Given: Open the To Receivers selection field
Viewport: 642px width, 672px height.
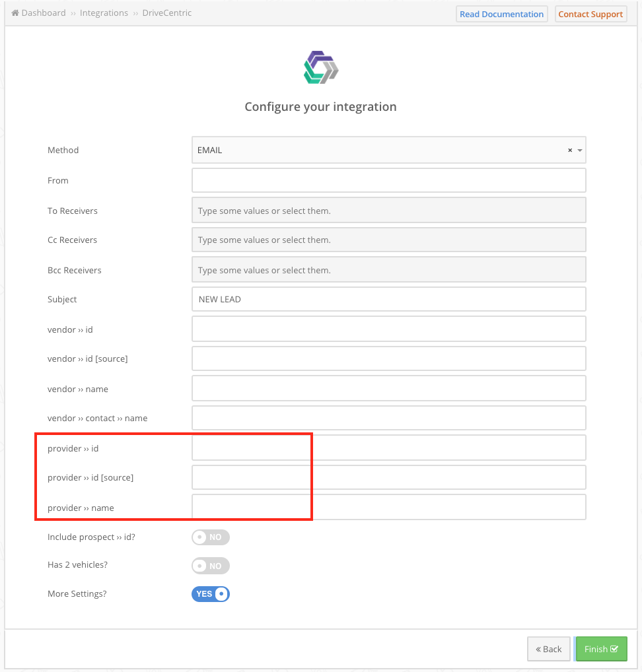Looking at the screenshot, I should click(389, 210).
